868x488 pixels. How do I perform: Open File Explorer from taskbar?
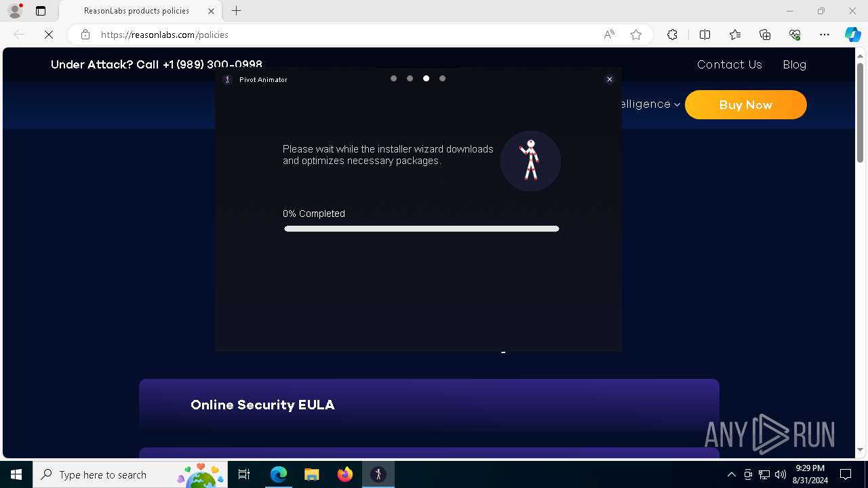point(311,474)
